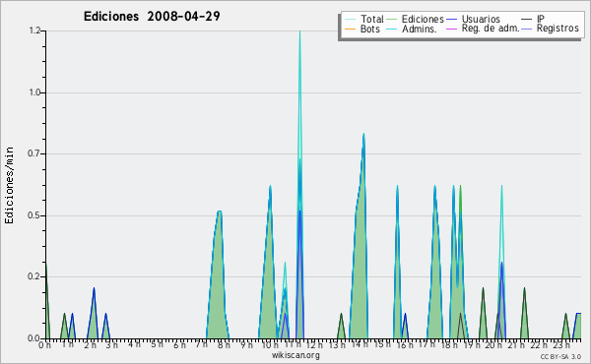Click the 'Ediciones' legend entry
The image size is (591, 364).
[x=423, y=19]
